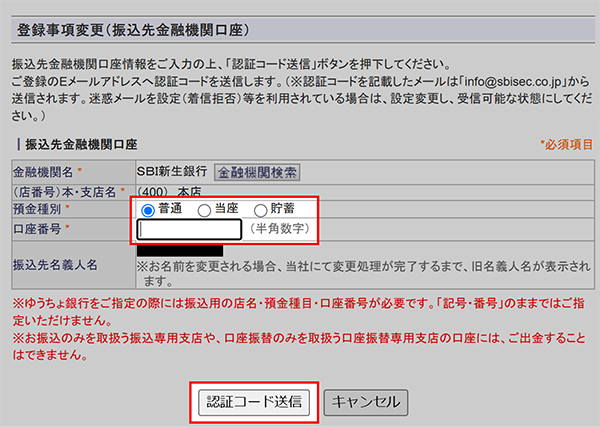Click the (半角数字) hint text
Screen dimensions: 600x427
(x=279, y=230)
